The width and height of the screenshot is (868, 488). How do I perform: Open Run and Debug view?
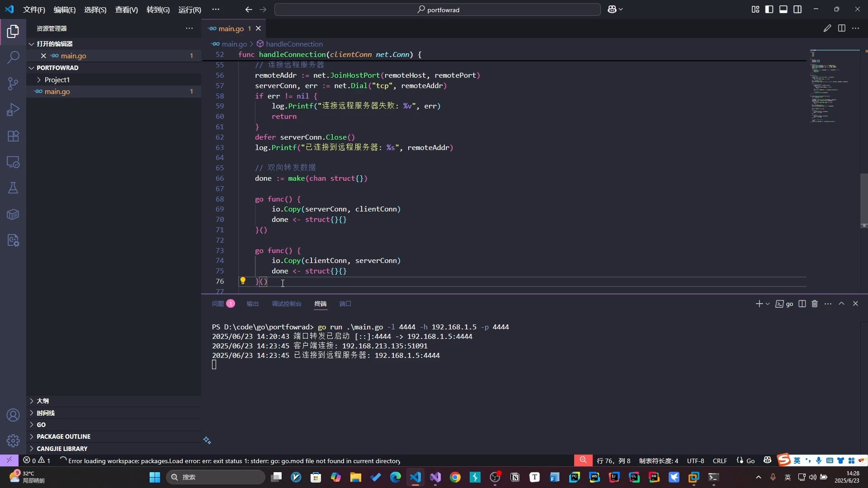pyautogui.click(x=13, y=110)
